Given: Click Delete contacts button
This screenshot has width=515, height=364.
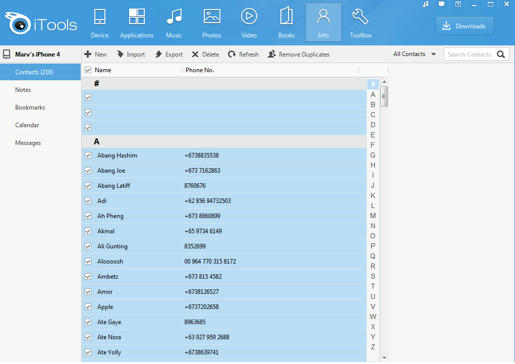Looking at the screenshot, I should [x=206, y=54].
